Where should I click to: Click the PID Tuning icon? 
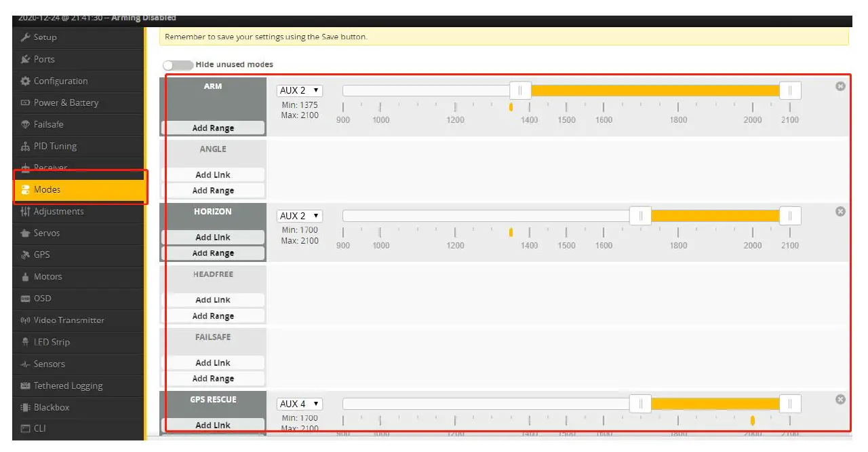click(x=26, y=146)
